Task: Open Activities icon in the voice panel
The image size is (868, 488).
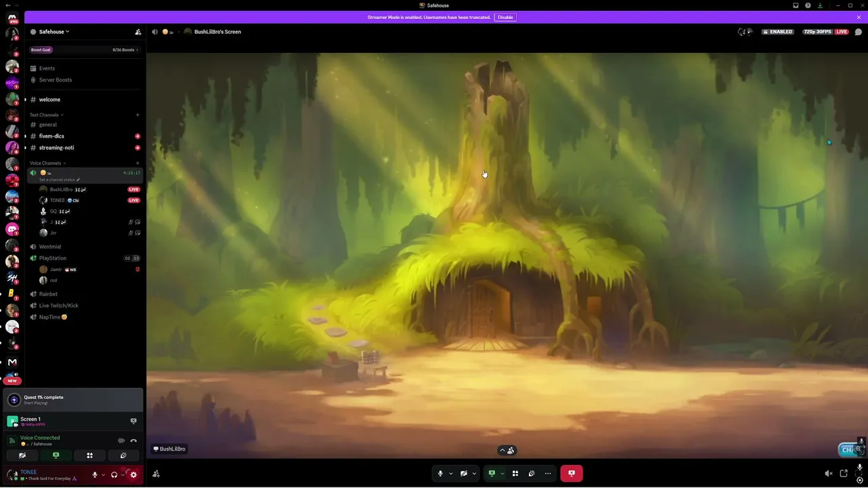Action: [90, 455]
